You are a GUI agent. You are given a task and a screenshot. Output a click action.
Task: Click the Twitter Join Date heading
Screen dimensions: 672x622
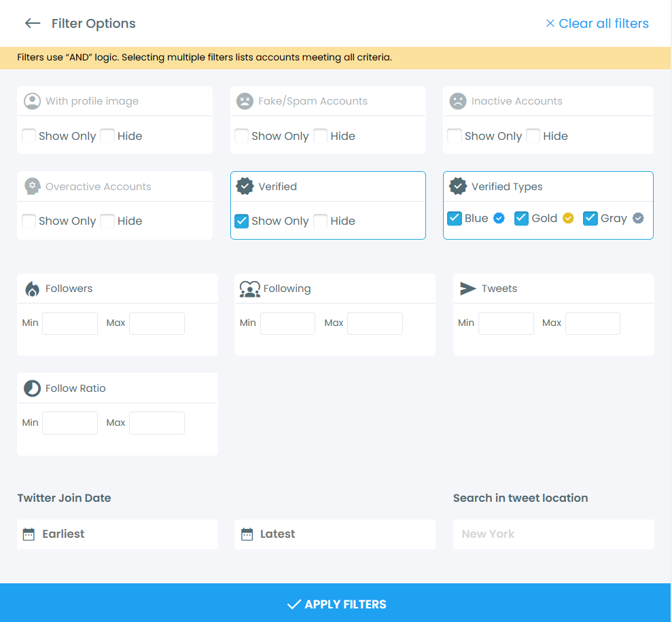click(65, 498)
